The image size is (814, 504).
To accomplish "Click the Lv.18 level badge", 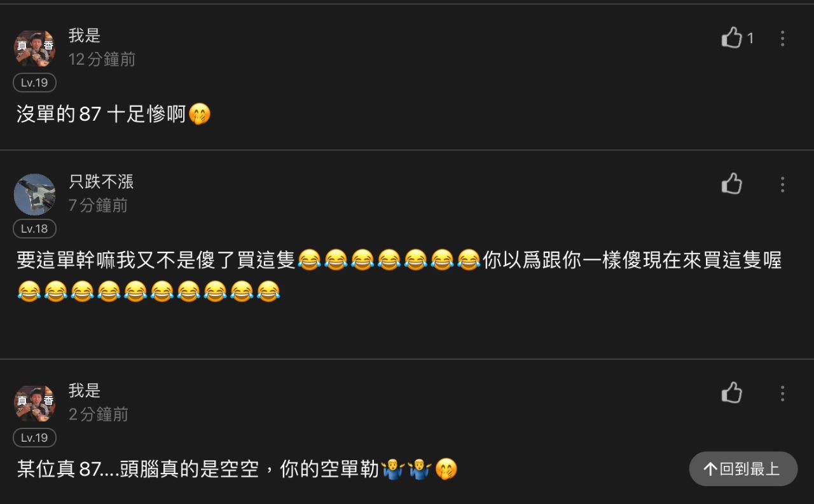I will [35, 229].
